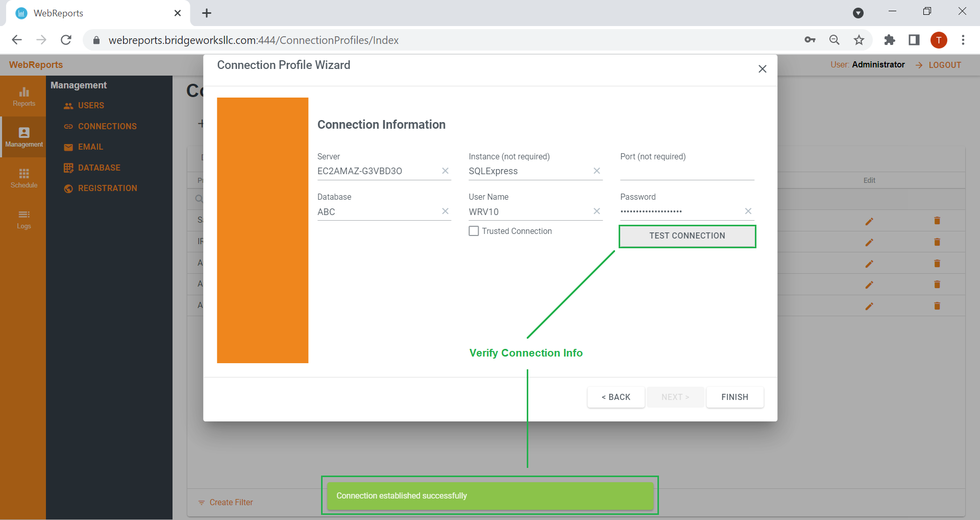Delete the third connection profile row
The width and height of the screenshot is (980, 520).
tap(937, 264)
